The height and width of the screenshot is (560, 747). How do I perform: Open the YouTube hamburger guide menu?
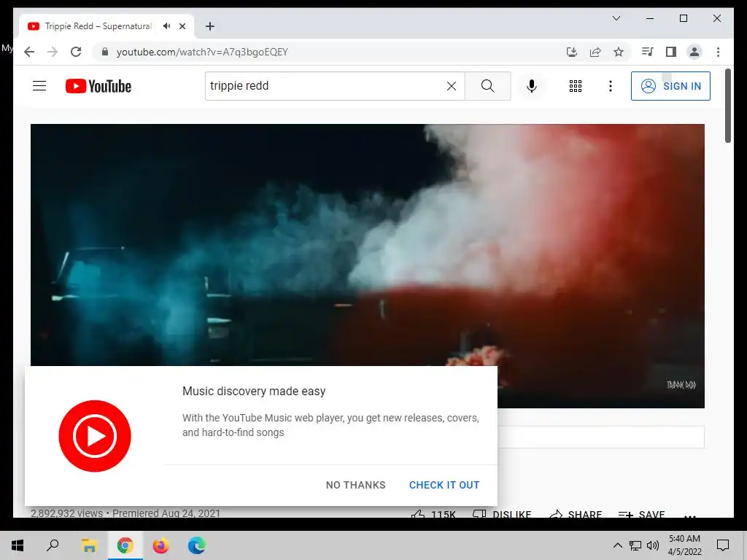pos(39,86)
